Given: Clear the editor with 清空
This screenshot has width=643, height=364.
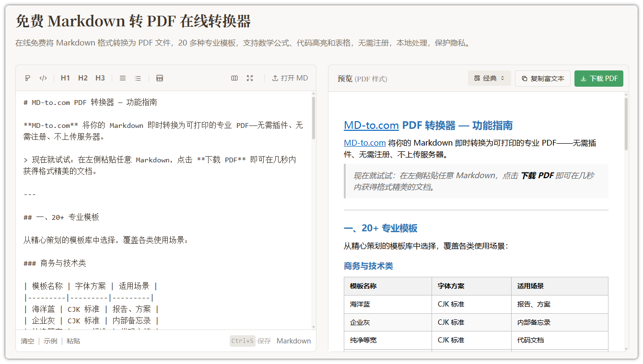Looking at the screenshot, I should (27, 341).
